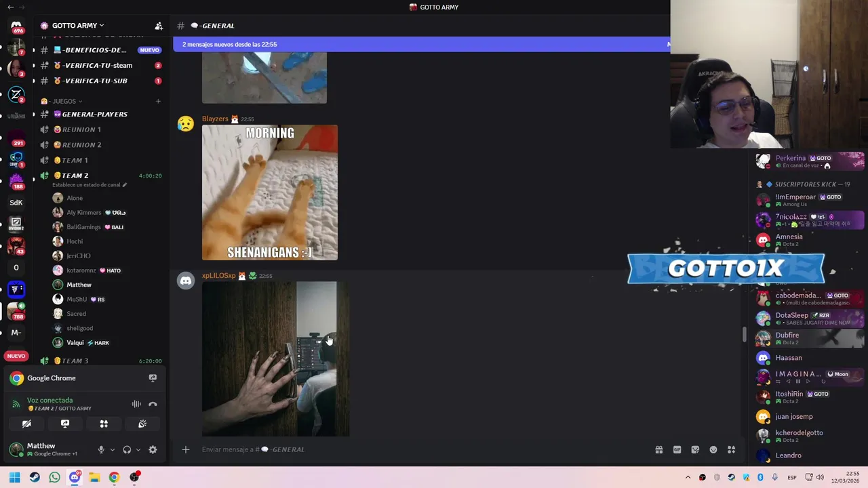This screenshot has width=868, height=488.
Task: Focus the Enviar mensaje input field
Action: point(424,449)
